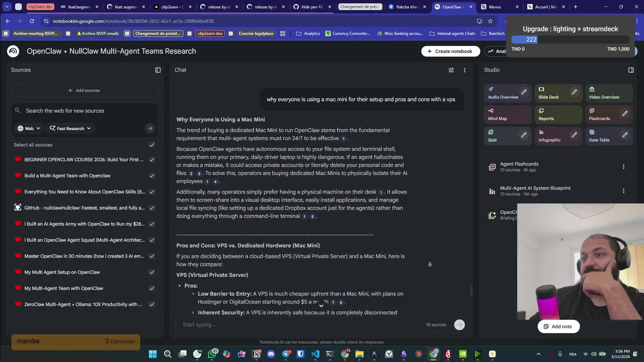Switch to Hide per-1k browser tab
644x362 pixels.
point(312,7)
